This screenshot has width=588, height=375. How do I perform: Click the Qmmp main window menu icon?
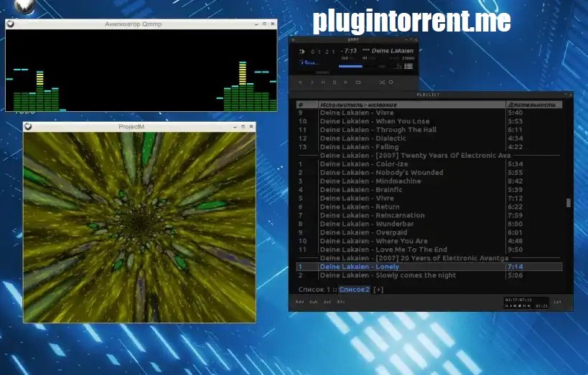(x=293, y=39)
